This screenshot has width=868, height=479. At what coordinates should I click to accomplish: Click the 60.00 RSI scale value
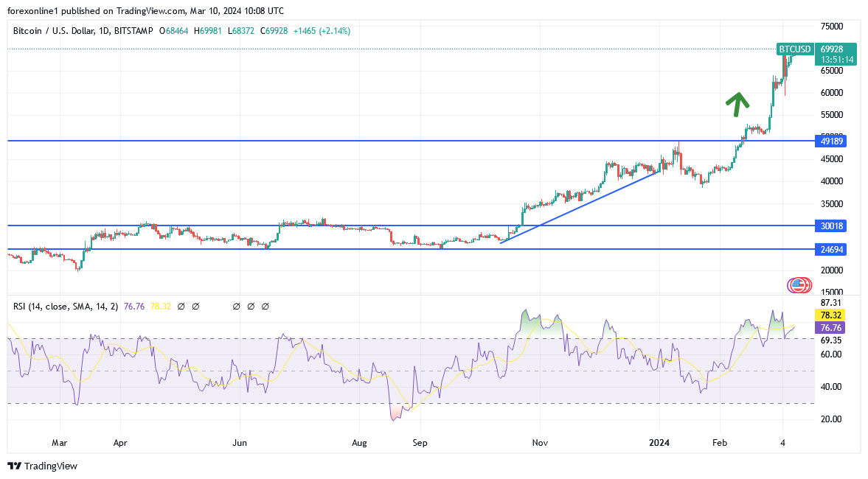coord(831,354)
